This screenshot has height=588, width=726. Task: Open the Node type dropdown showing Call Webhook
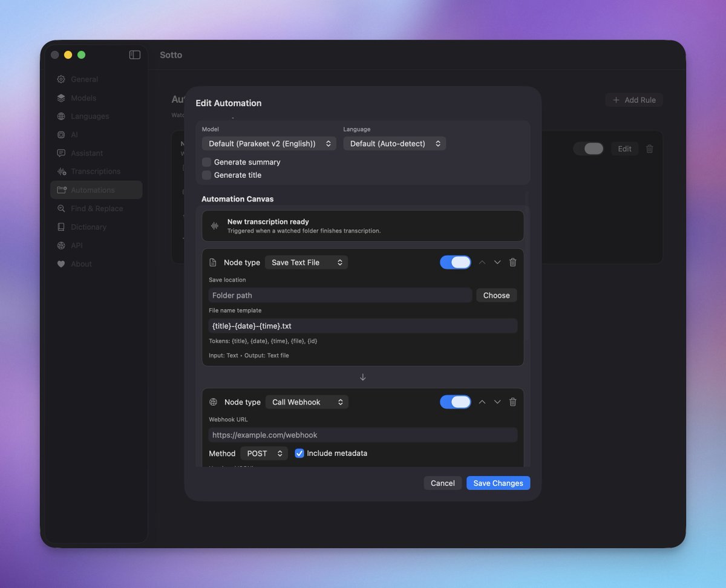[307, 402]
